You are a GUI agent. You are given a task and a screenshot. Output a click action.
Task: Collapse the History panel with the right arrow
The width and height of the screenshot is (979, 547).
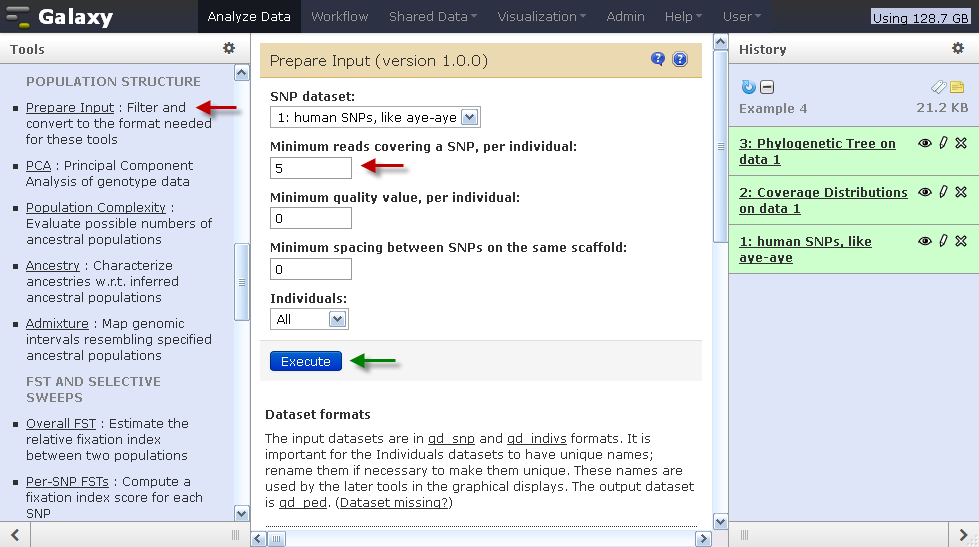(x=963, y=535)
